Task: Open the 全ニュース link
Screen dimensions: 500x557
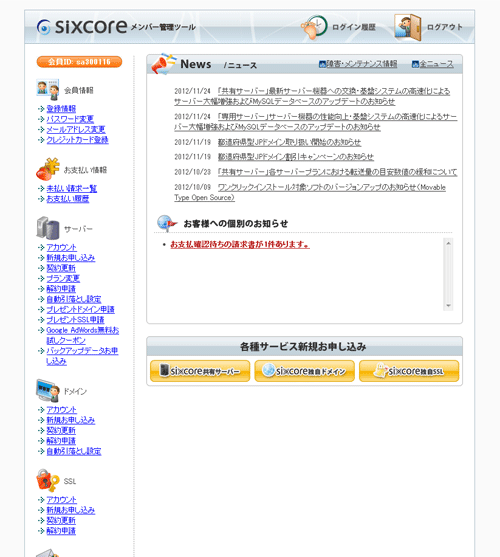Action: coord(436,64)
